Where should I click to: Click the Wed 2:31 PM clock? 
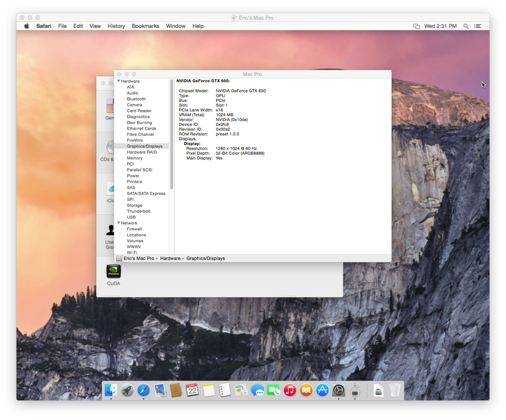[x=440, y=26]
